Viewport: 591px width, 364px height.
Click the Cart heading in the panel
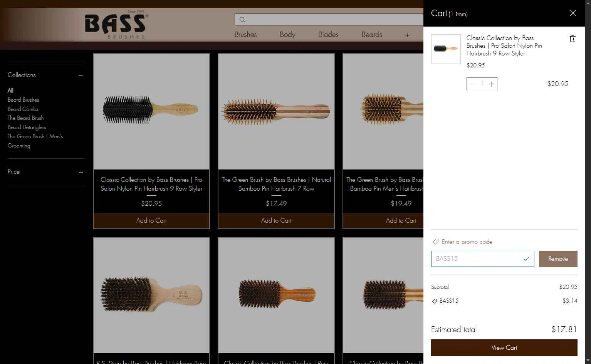pyautogui.click(x=439, y=13)
